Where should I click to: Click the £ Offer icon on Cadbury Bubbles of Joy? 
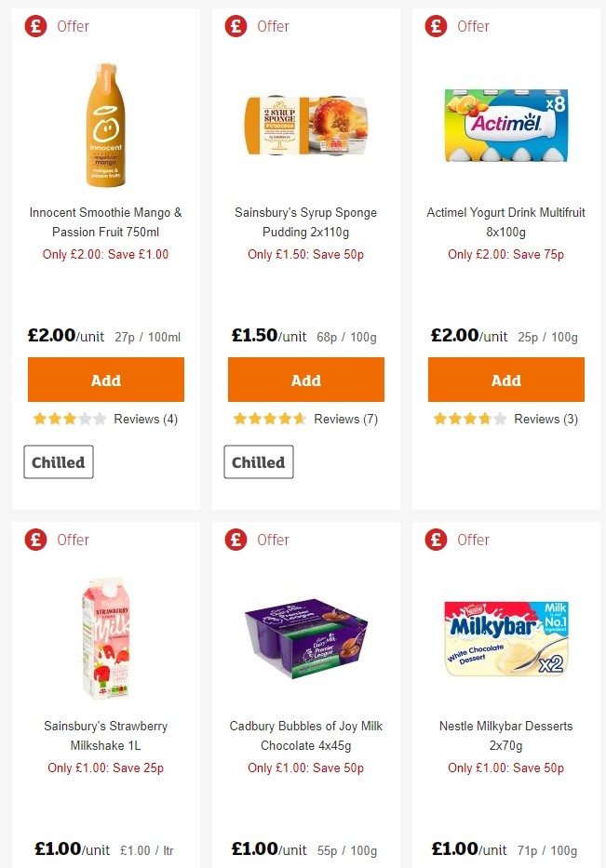[236, 540]
